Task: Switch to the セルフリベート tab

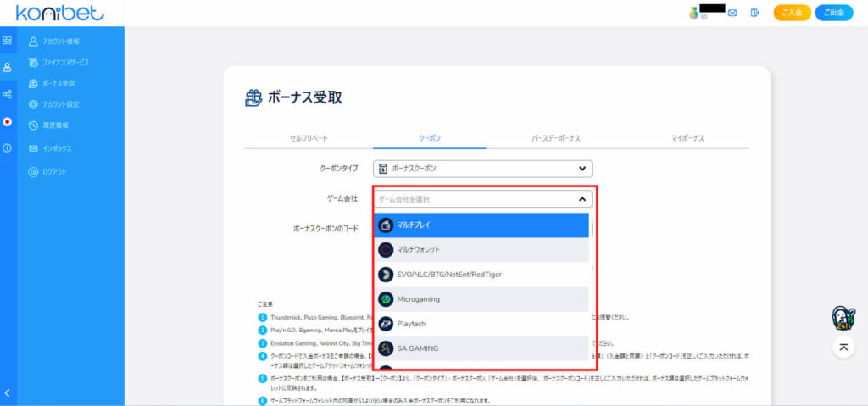Action: pos(309,138)
